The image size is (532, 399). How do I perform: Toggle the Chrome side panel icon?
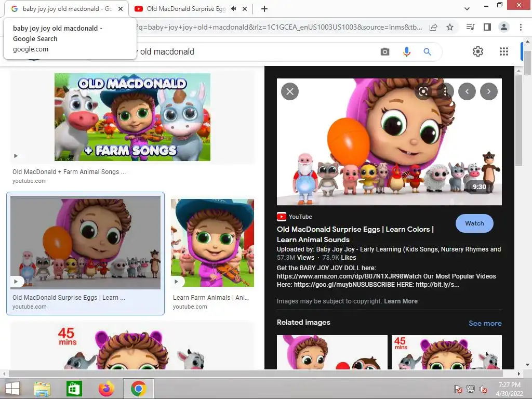(487, 27)
